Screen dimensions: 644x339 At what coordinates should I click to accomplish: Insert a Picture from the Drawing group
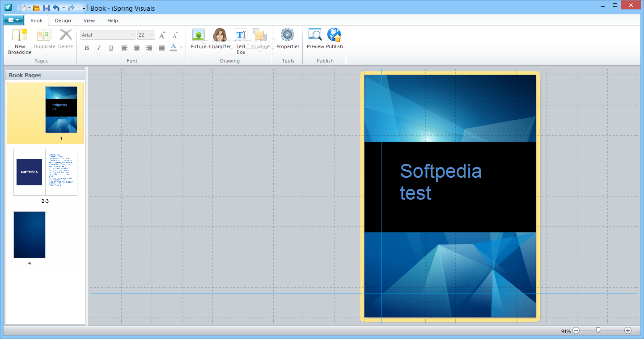[x=198, y=39]
